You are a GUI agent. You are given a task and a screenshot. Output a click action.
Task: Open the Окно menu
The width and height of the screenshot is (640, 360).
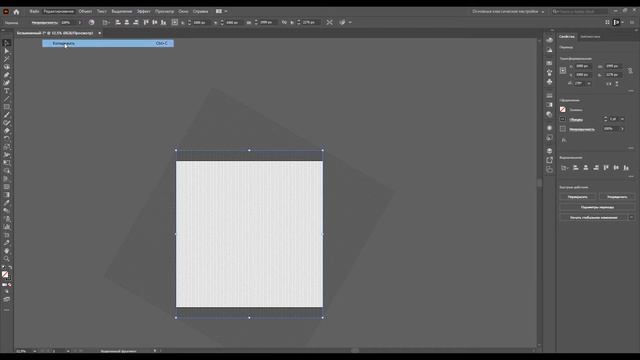coord(183,11)
